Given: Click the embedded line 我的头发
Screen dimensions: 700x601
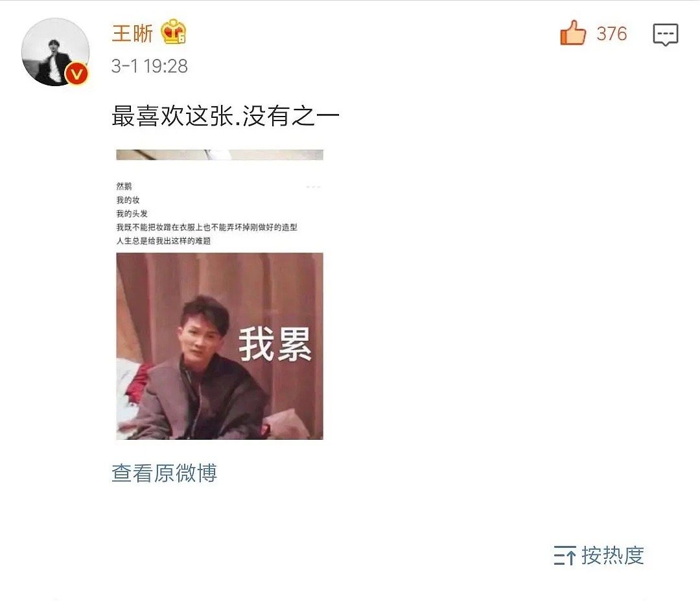Looking at the screenshot, I should 132,214.
